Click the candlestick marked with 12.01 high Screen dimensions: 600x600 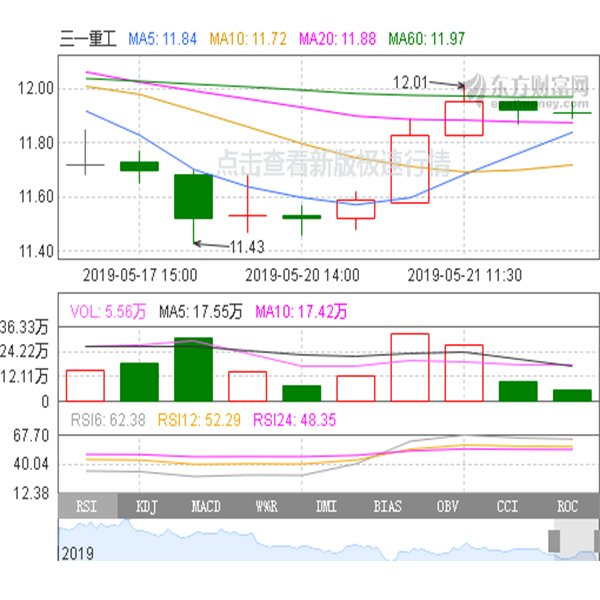(x=464, y=117)
